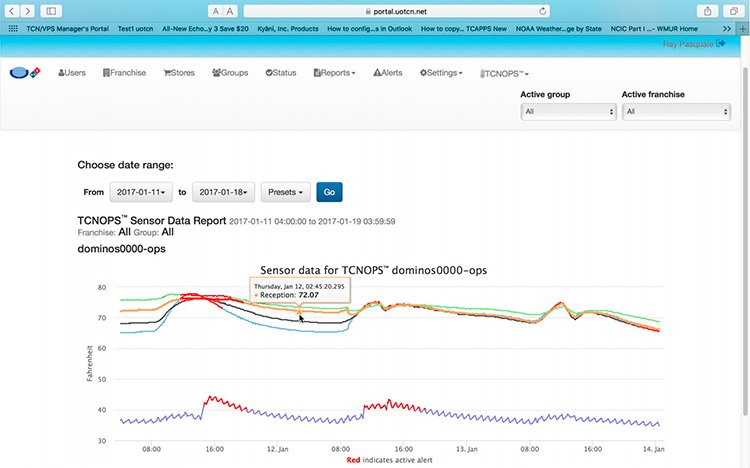Open the TCN/VPS Manager's Portal bookmark

coord(67,29)
